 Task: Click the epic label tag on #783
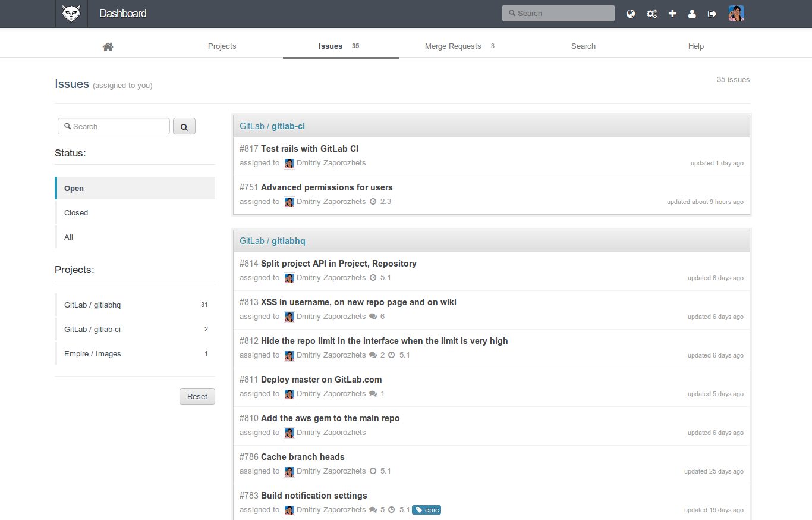[x=427, y=510]
